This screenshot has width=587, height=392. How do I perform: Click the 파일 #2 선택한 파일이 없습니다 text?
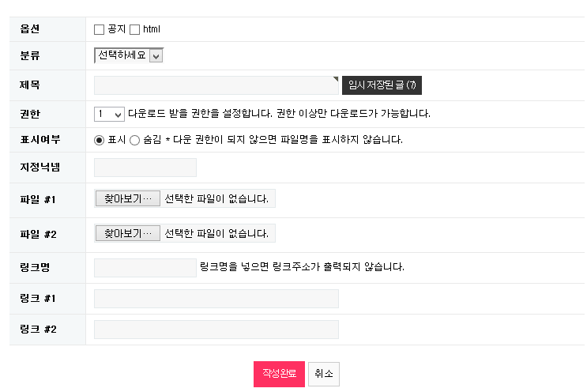[216, 233]
